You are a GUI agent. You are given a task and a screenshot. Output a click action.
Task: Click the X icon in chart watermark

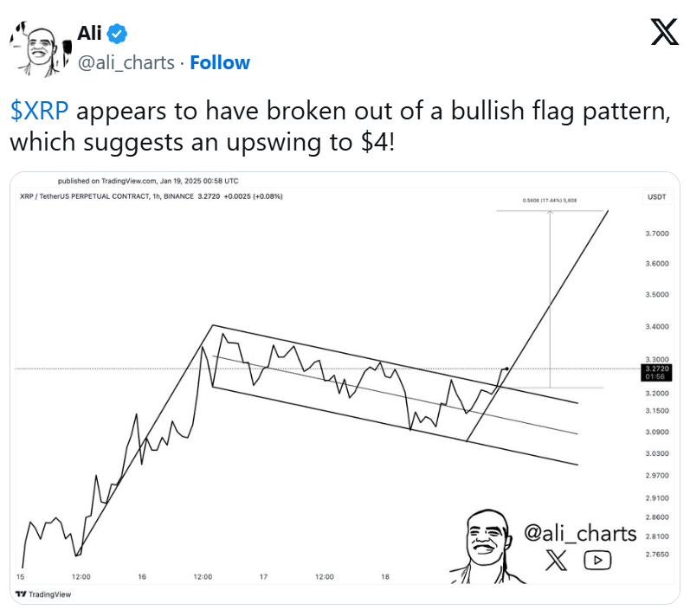tap(556, 560)
